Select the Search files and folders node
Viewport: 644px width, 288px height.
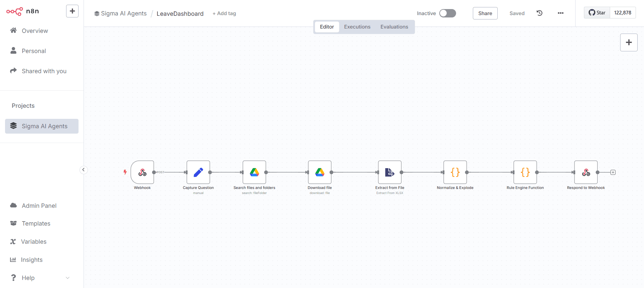tap(254, 172)
